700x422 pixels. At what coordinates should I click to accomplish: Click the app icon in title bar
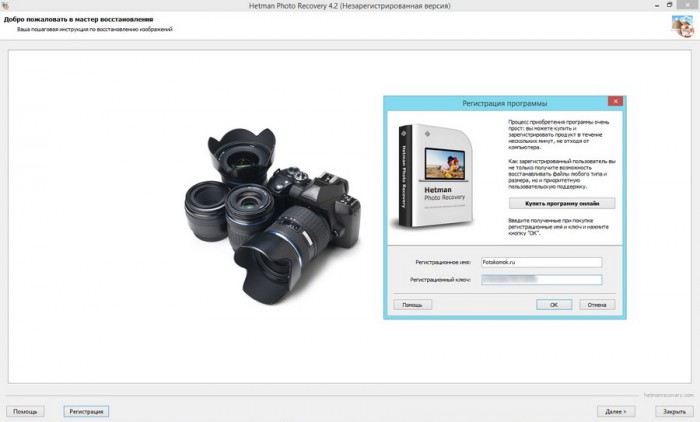(x=5, y=5)
